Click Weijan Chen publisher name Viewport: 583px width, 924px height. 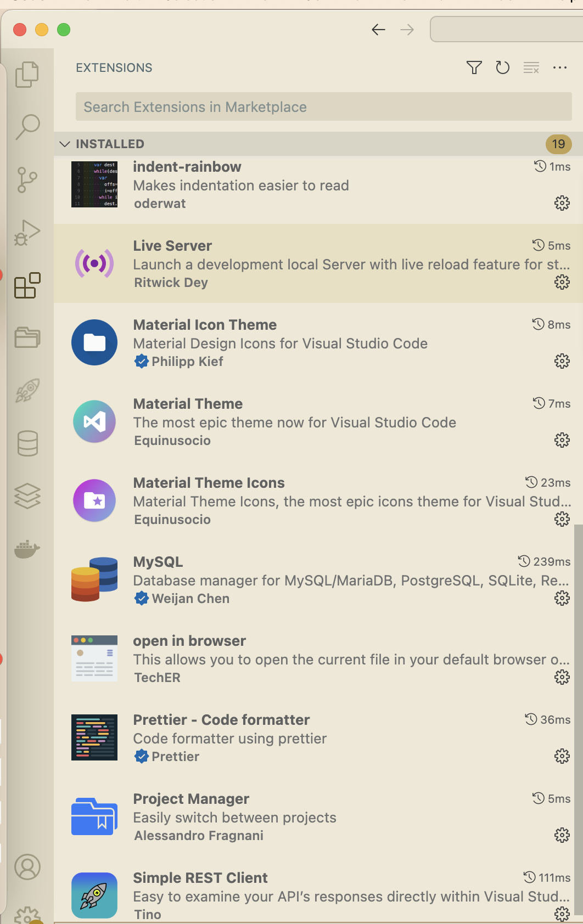190,599
